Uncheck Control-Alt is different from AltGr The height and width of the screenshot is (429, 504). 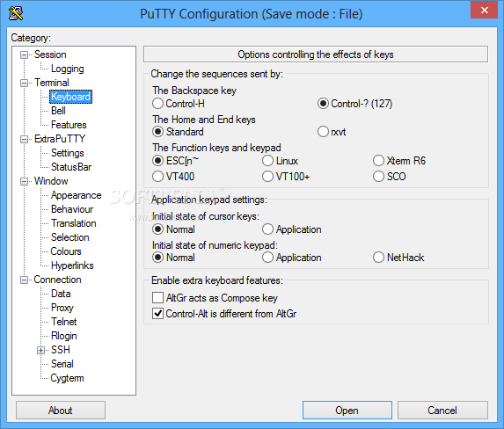coord(224,313)
